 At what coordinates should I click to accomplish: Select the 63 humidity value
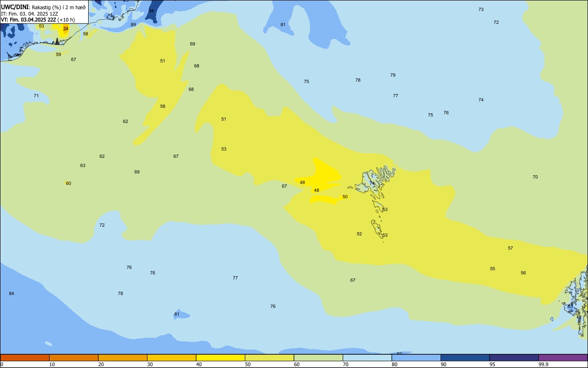pyautogui.click(x=83, y=165)
